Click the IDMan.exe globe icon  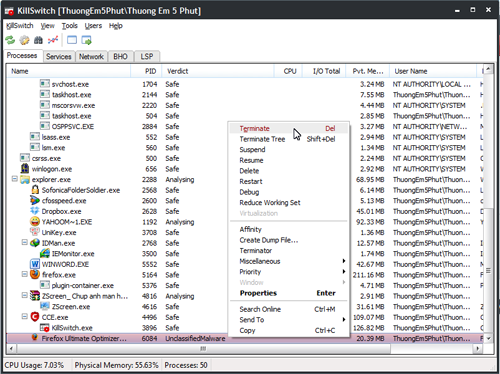pos(35,243)
